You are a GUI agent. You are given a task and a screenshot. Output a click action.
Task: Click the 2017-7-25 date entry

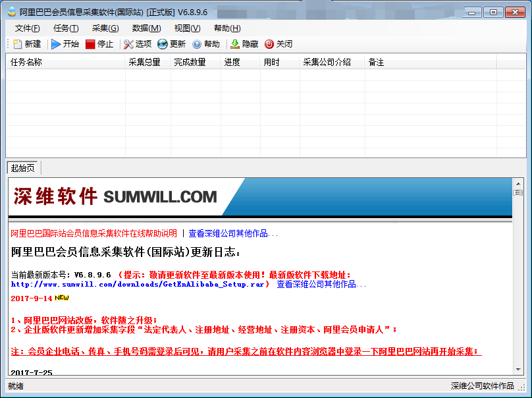(32, 372)
